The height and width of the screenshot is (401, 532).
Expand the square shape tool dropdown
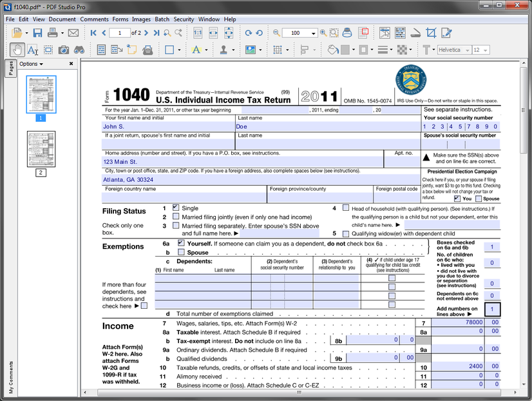[179, 50]
